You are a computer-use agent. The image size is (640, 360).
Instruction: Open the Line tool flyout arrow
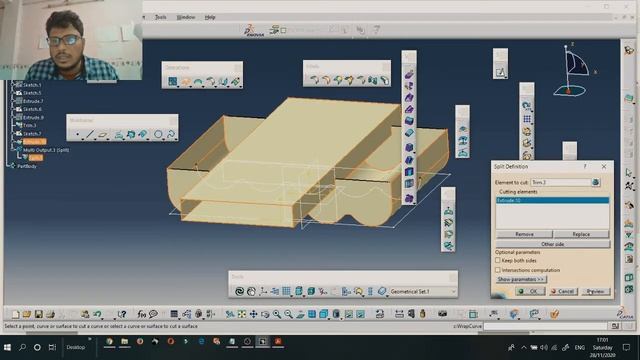point(96,139)
